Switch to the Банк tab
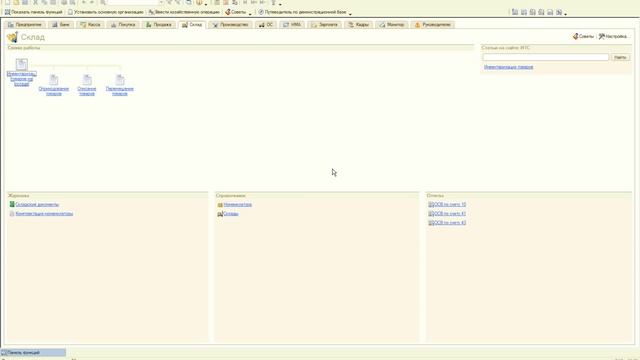Image resolution: width=640 pixels, height=360 pixels. pos(61,25)
